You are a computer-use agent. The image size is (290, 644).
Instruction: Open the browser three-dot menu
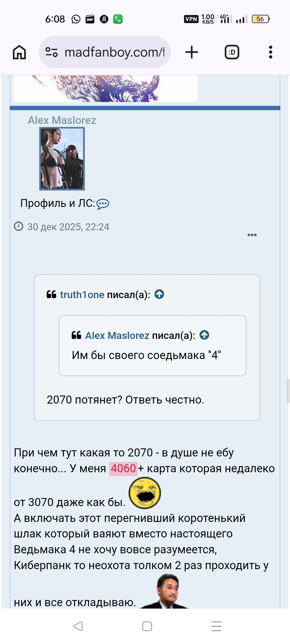270,52
